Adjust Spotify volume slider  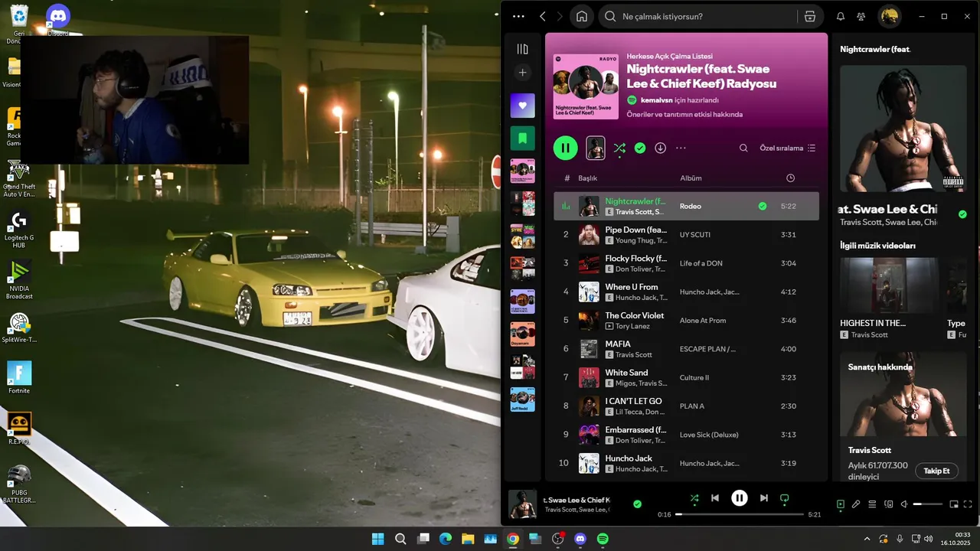point(928,504)
